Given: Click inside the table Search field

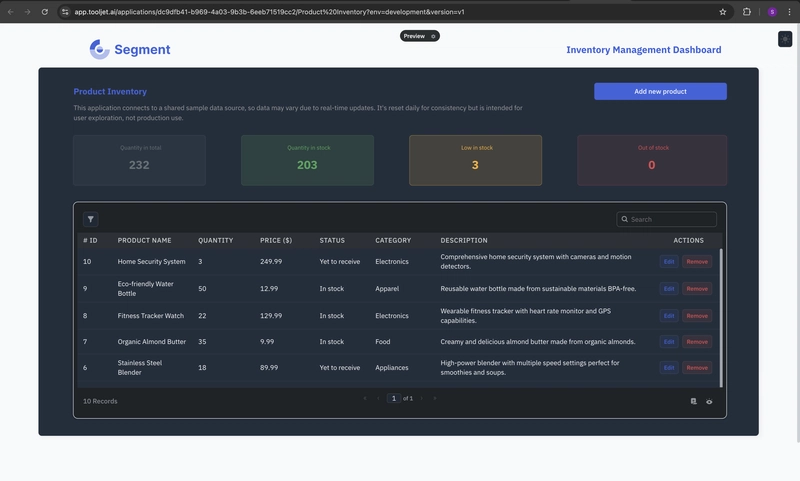Looking at the screenshot, I should pos(666,219).
